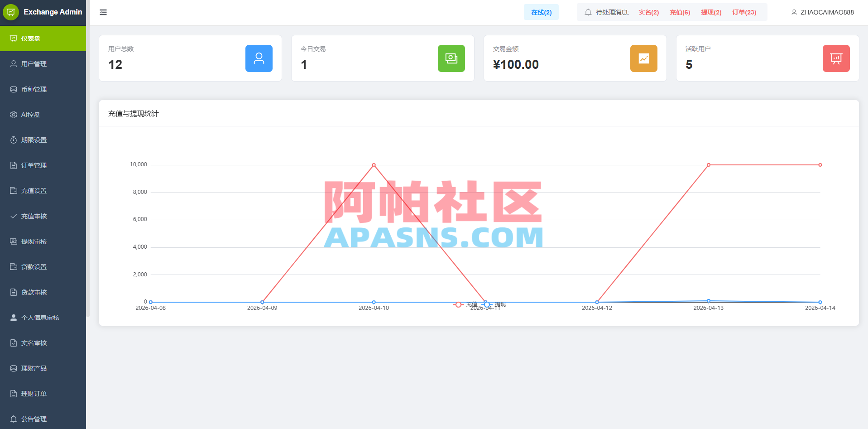Viewport: 868px width, 429px height.
Task: Toggle the 提现 series in the chart legend
Action: tap(494, 304)
